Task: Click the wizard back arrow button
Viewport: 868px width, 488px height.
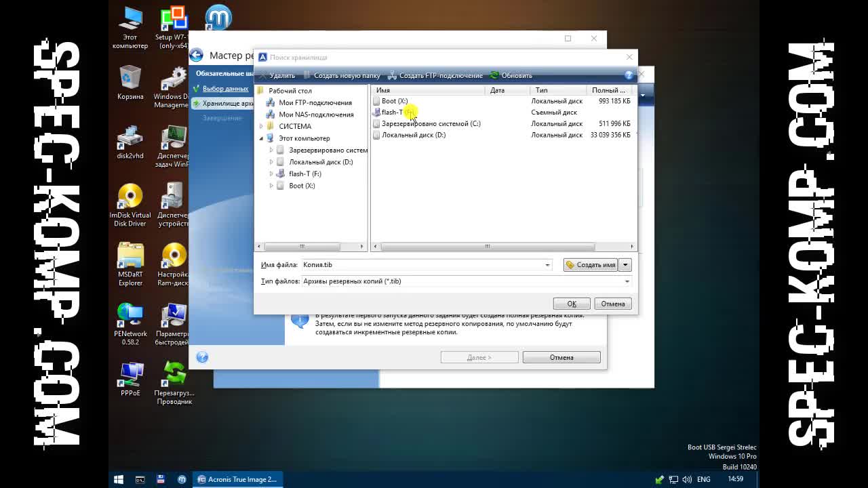Action: click(197, 56)
